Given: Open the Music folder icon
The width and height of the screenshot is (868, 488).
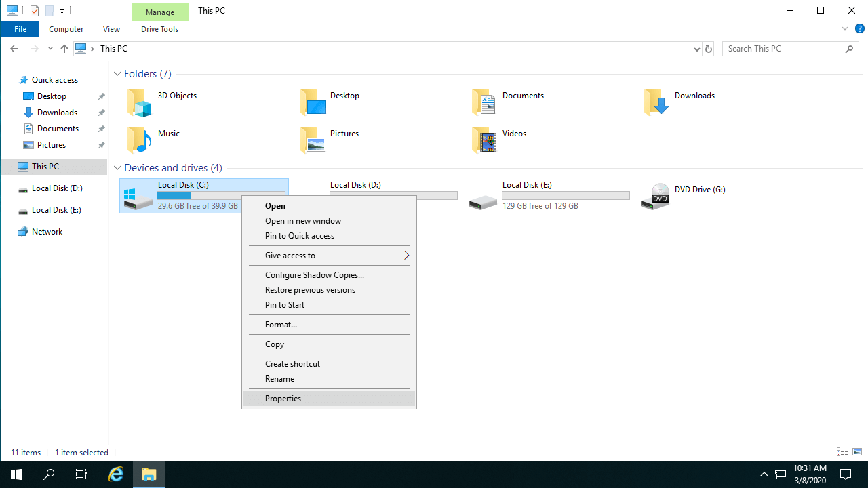Looking at the screenshot, I should [x=140, y=140].
